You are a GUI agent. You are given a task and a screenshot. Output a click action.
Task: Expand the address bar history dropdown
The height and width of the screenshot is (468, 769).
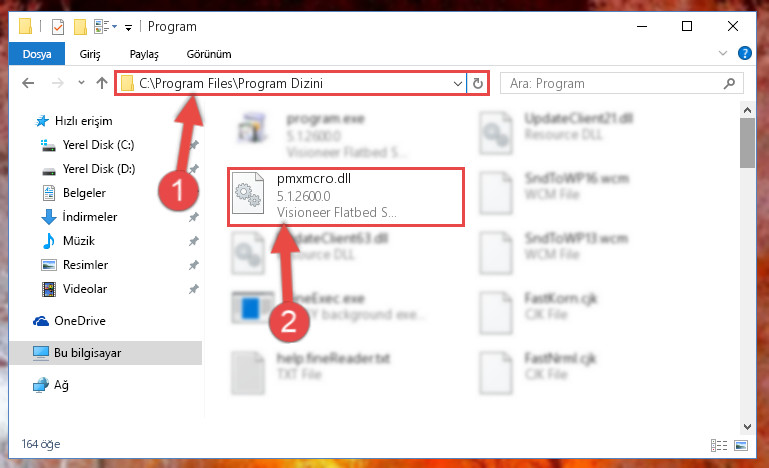[458, 83]
